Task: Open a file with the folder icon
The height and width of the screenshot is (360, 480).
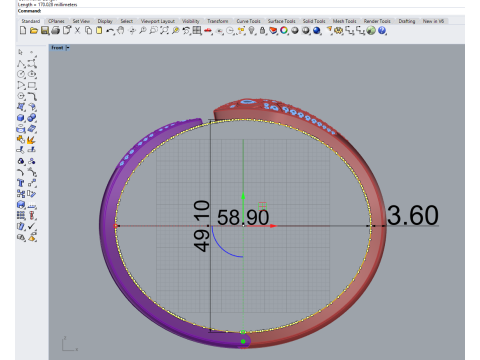Action: (34, 31)
